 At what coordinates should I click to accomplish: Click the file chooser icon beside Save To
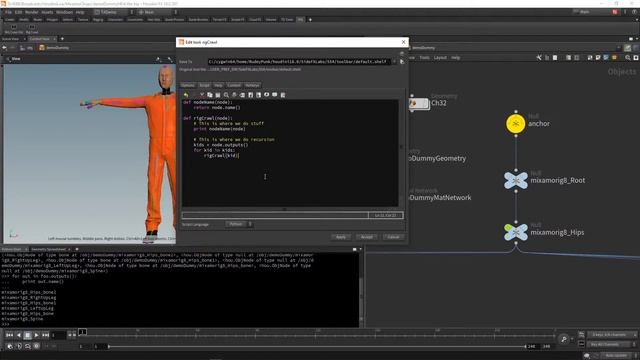coord(402,62)
